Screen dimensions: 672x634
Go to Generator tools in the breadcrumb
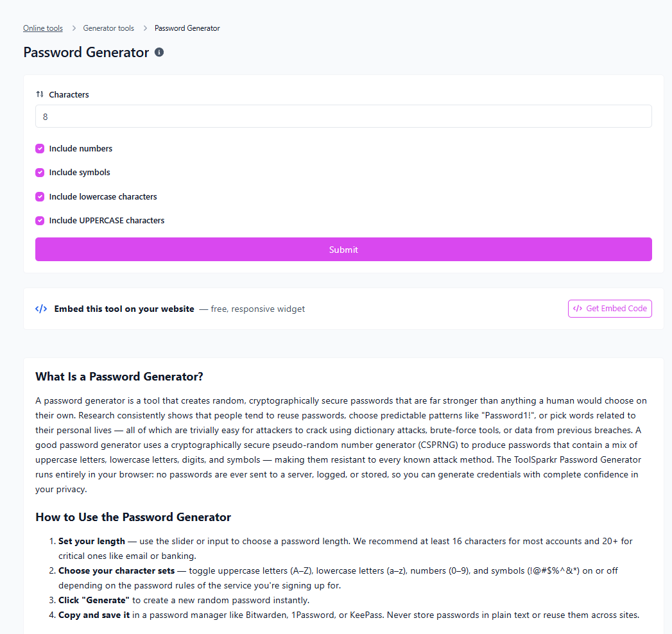(x=108, y=28)
